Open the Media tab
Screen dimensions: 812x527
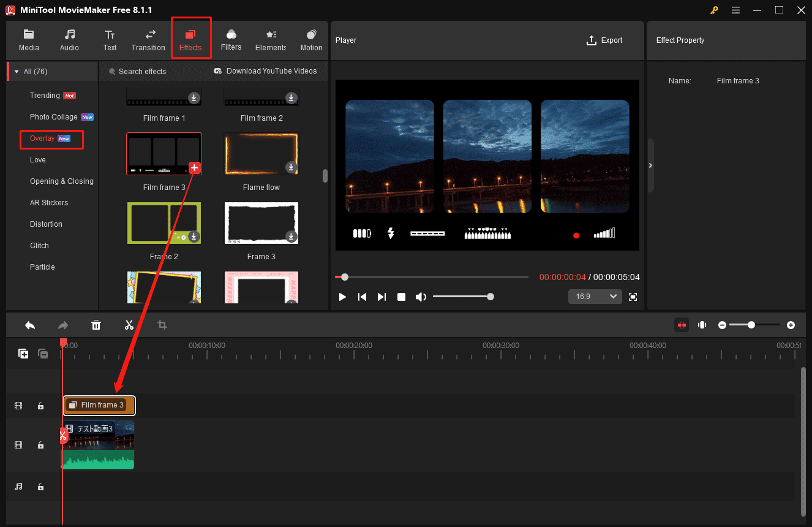[x=29, y=40]
